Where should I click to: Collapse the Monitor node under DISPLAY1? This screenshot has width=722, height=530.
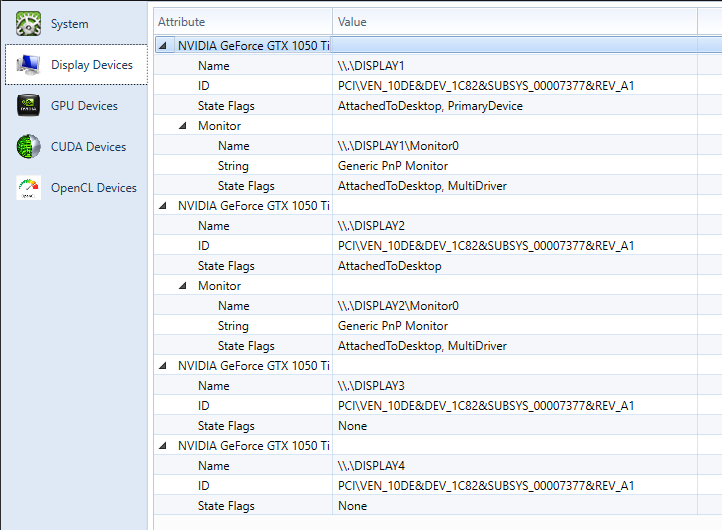point(183,125)
